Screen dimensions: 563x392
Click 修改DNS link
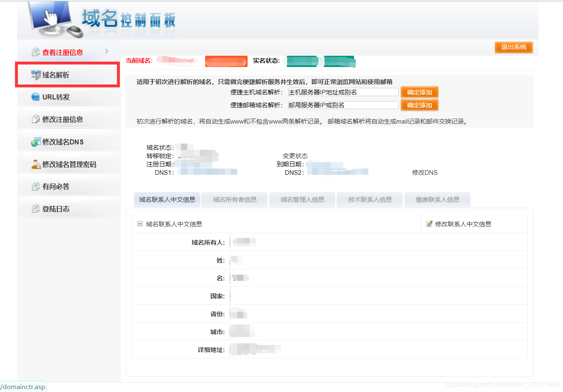point(424,172)
